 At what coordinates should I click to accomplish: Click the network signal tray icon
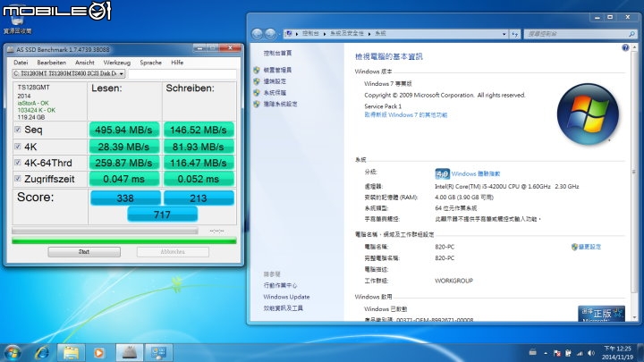(580, 353)
